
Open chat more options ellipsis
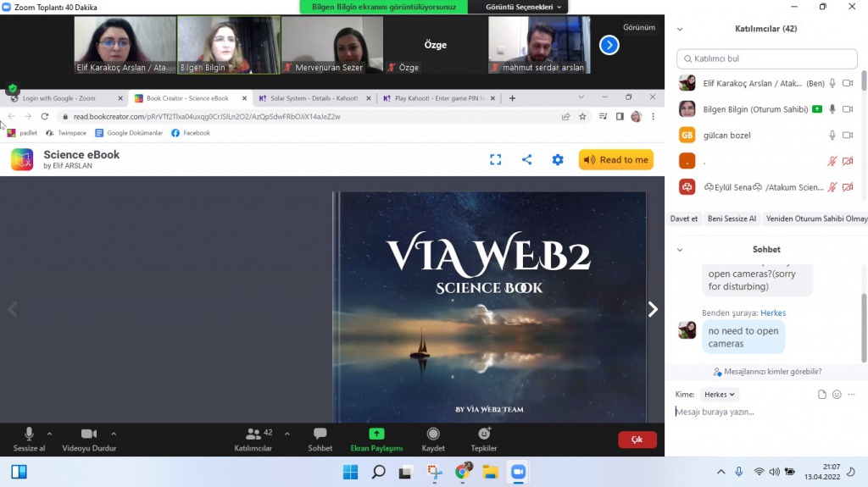coord(851,395)
